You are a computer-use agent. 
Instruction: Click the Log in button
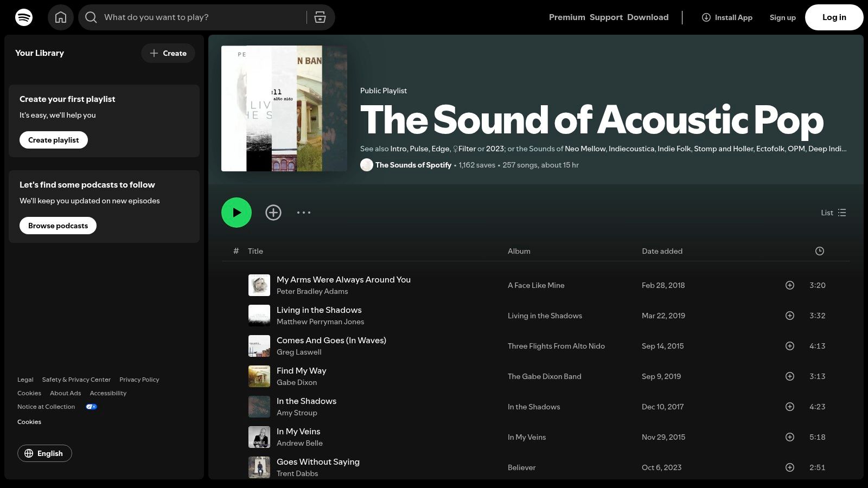pyautogui.click(x=834, y=17)
